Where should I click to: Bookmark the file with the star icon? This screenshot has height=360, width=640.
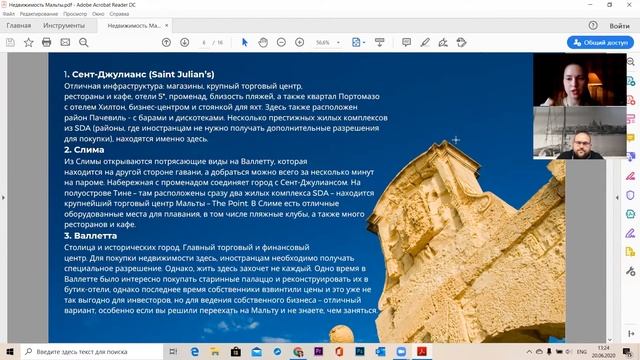29,42
